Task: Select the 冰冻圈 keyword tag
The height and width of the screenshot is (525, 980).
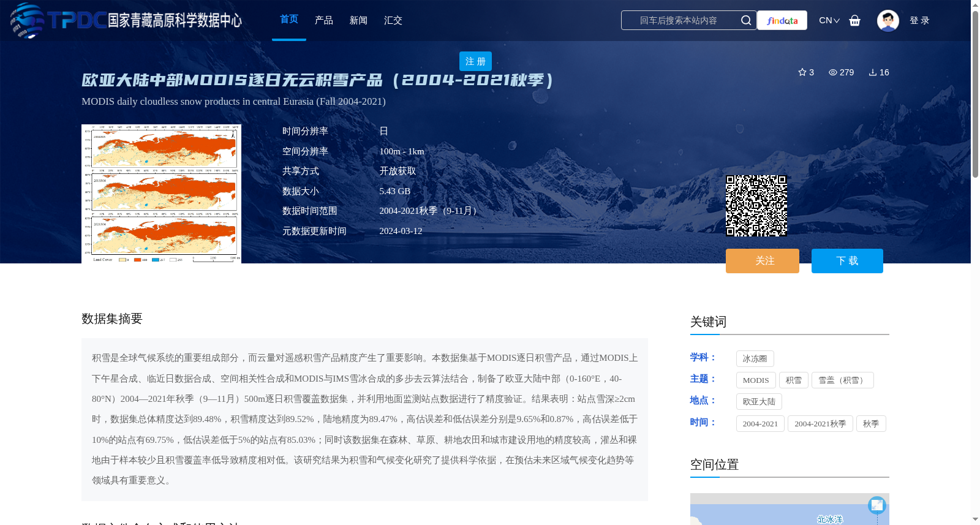Action: pos(755,358)
